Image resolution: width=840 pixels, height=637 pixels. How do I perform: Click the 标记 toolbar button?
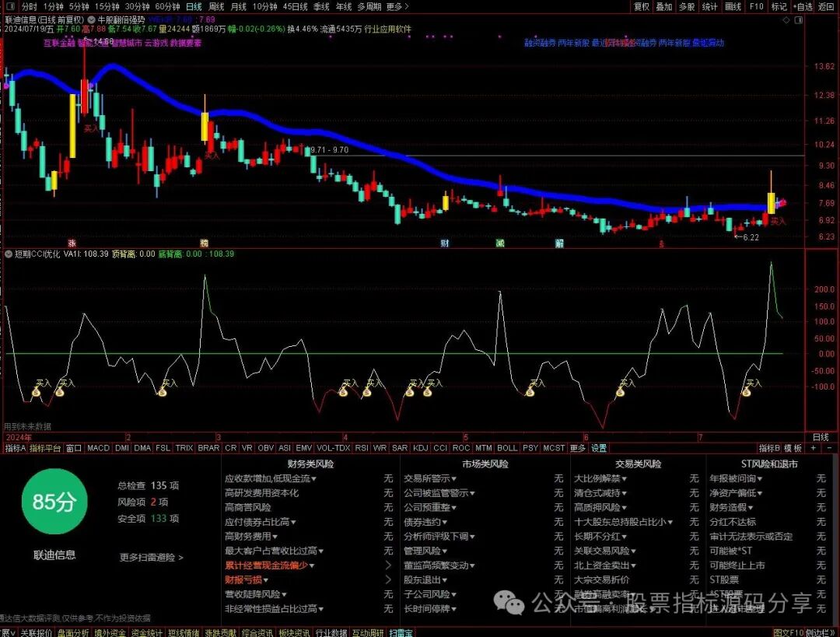(x=779, y=6)
